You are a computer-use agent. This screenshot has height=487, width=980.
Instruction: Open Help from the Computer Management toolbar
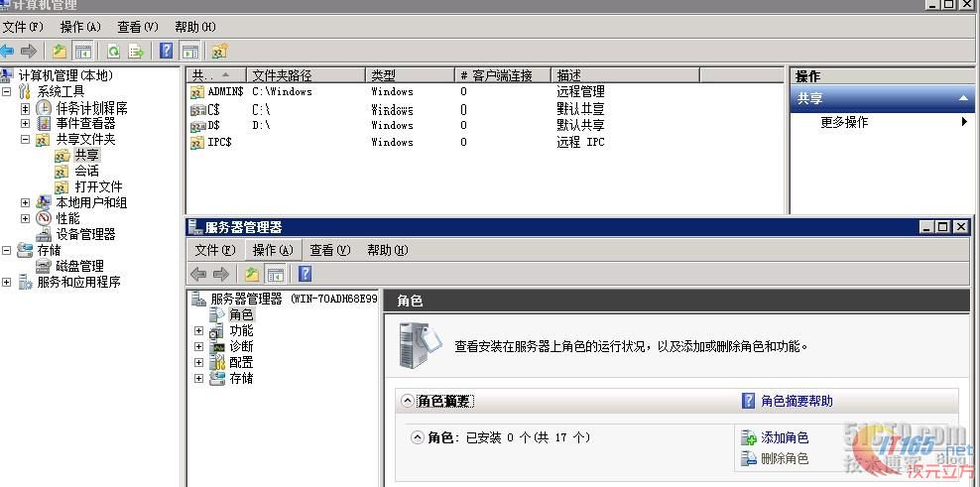(167, 51)
